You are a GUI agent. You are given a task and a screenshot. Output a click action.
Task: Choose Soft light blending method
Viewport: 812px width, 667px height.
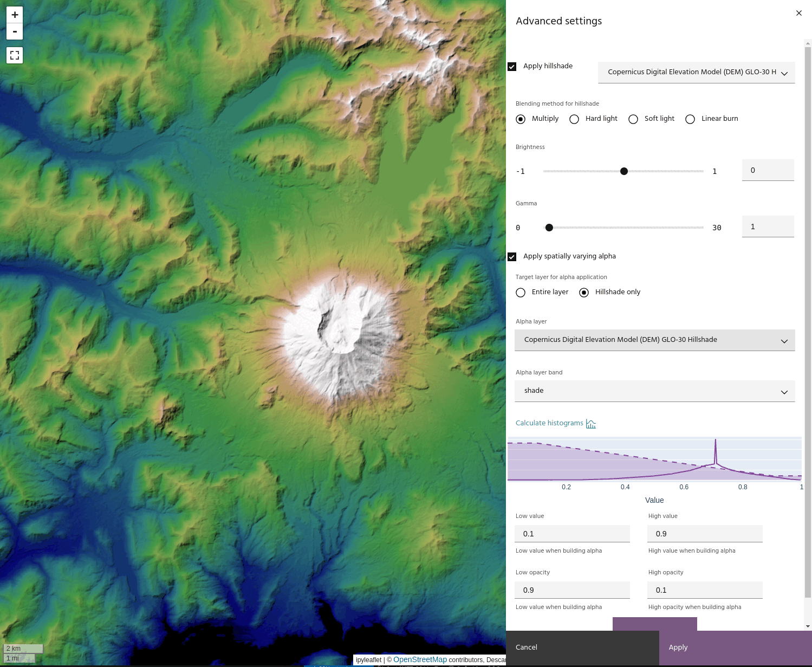(633, 119)
